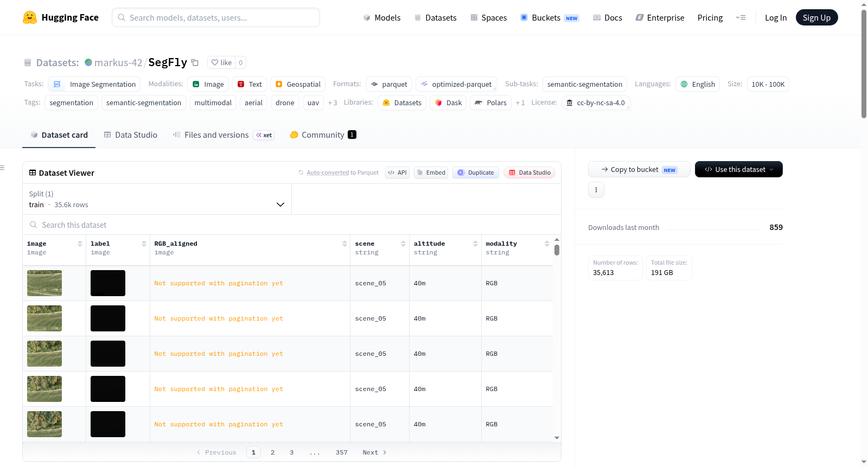Expand the Split train dropdown
The width and height of the screenshot is (868, 467).
[x=157, y=199]
